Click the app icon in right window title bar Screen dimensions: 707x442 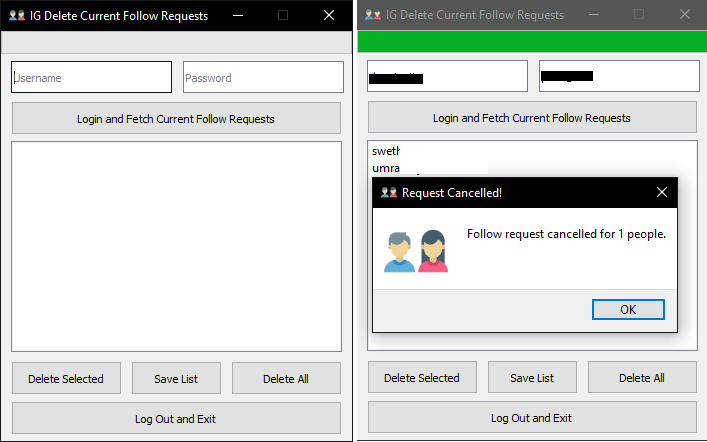373,14
